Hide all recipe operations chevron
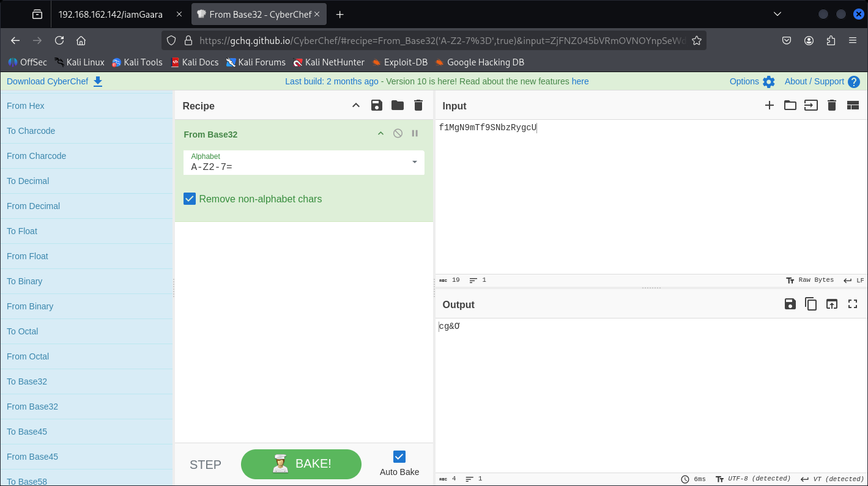 coord(356,105)
